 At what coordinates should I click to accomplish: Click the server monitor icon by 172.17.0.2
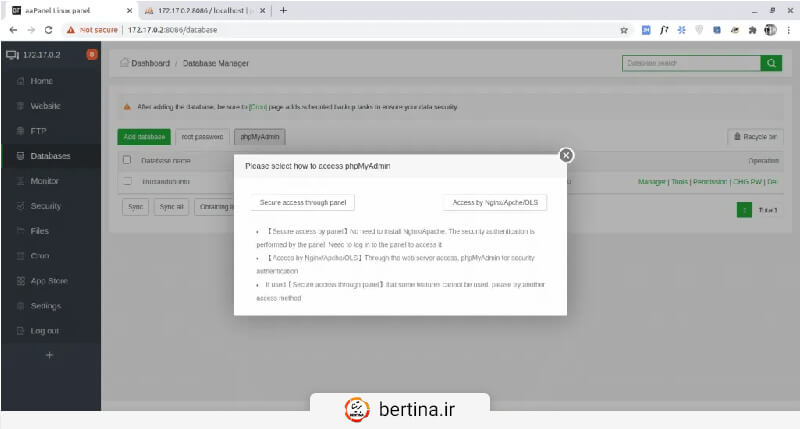[x=12, y=55]
